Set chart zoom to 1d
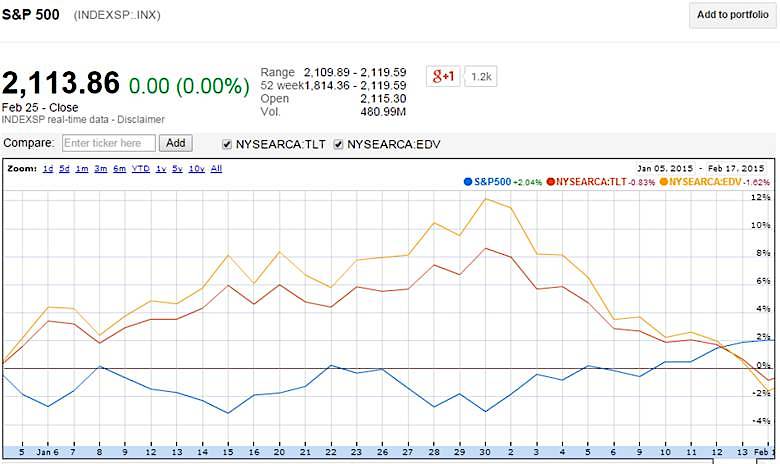Viewport: 780px width, 464px height. pos(48,169)
